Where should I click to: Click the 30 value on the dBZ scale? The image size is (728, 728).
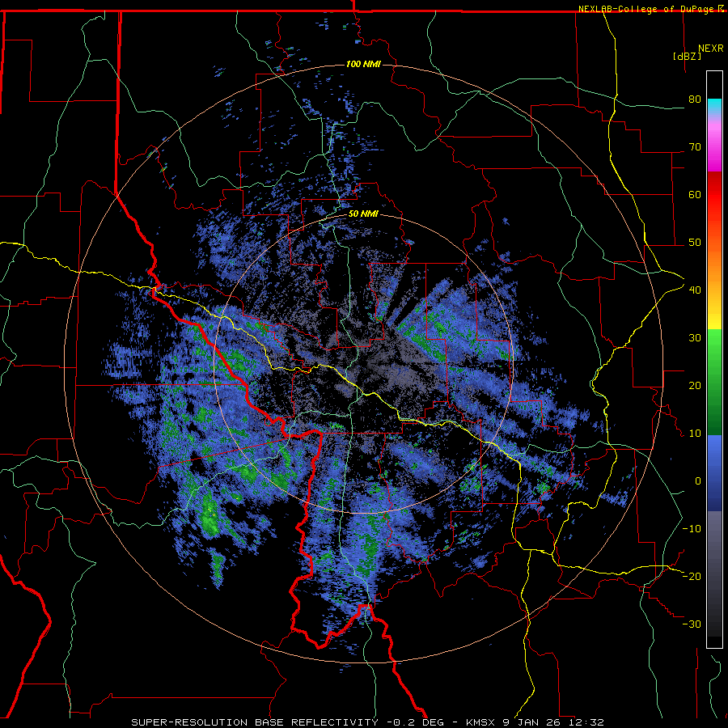pyautogui.click(x=695, y=338)
